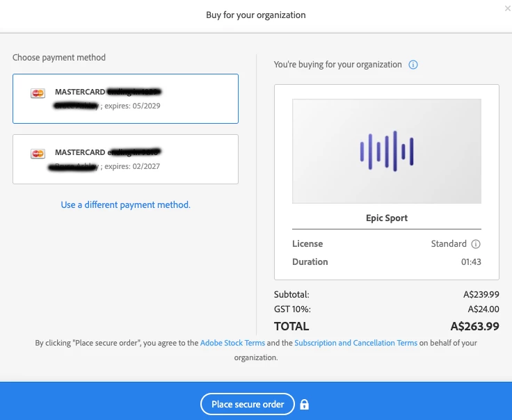Select Mastercard expiring 05/2029
This screenshot has height=420, width=512.
[x=125, y=99]
